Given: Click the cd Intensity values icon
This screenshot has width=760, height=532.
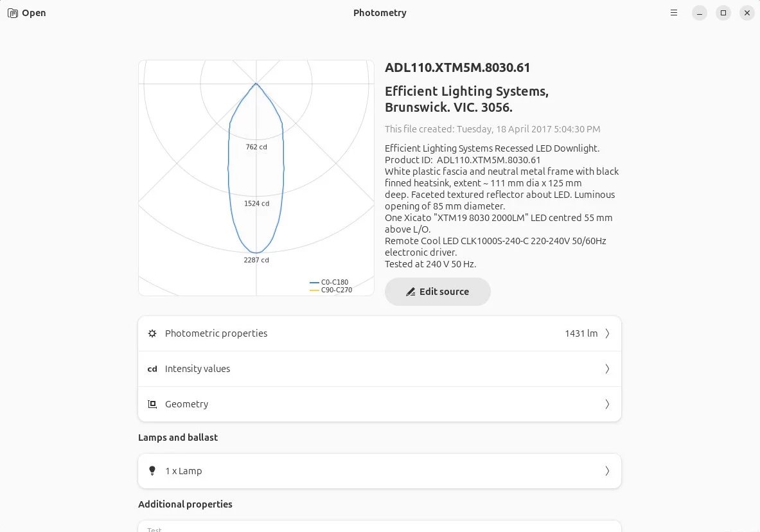Looking at the screenshot, I should [x=152, y=369].
